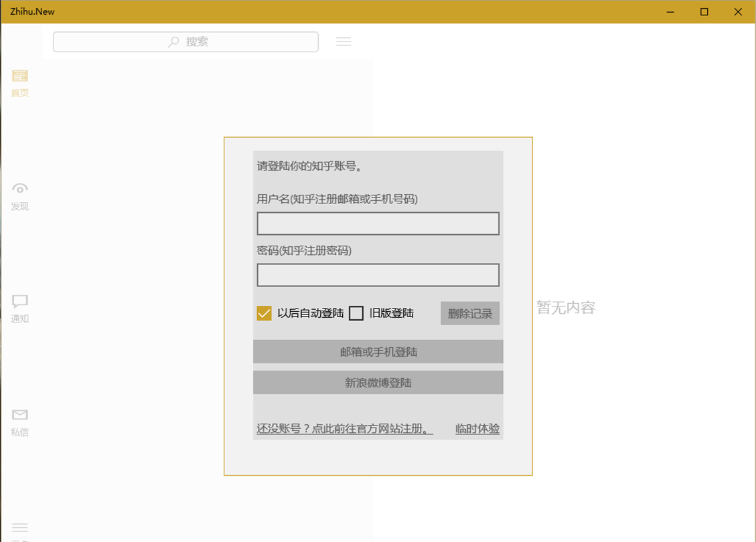Open the bottom sidebar hamburger menu
This screenshot has height=542, width=756.
click(20, 528)
